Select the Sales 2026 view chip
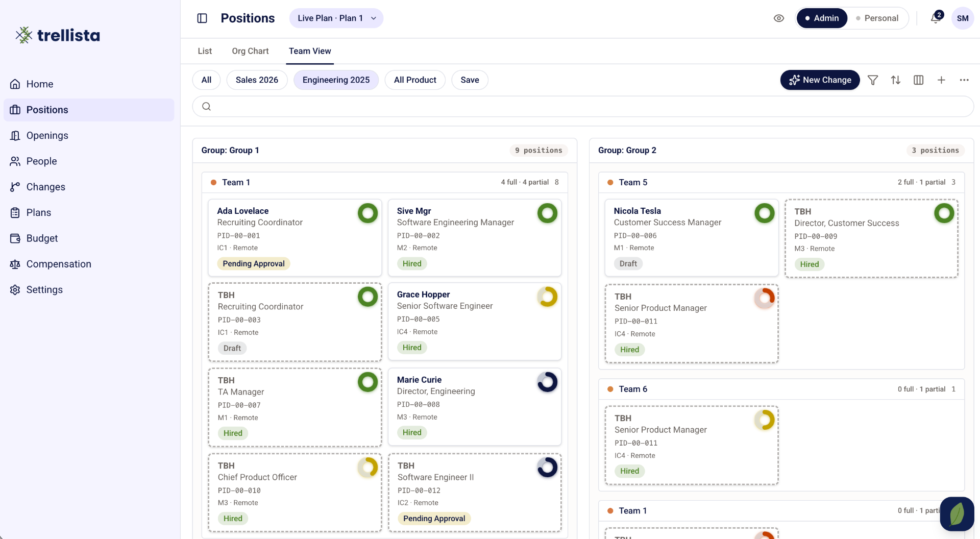 257,80
